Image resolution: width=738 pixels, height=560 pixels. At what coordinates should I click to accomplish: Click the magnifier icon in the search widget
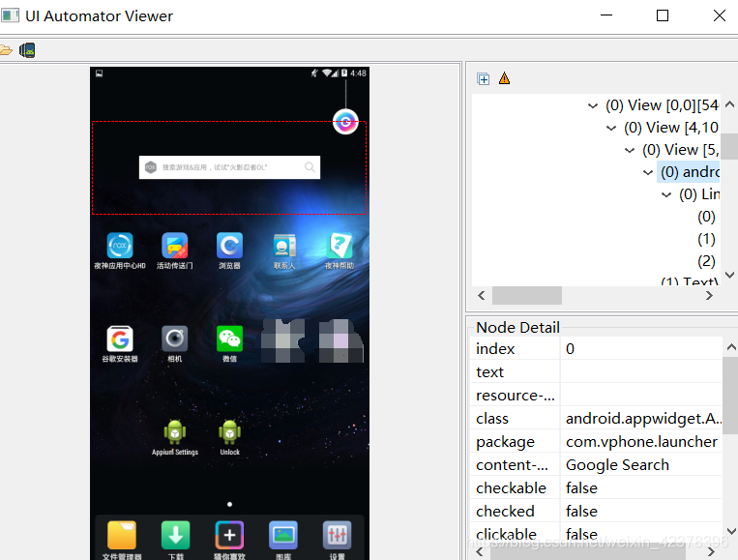310,167
